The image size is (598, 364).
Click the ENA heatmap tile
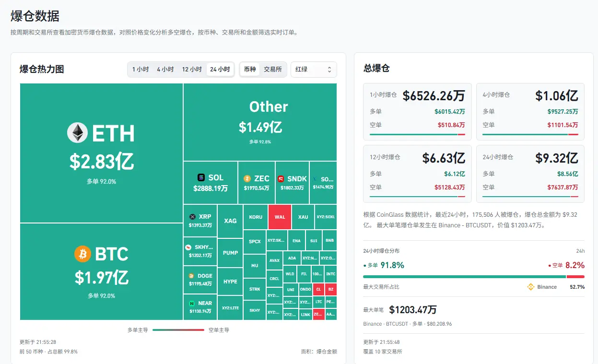click(x=296, y=241)
